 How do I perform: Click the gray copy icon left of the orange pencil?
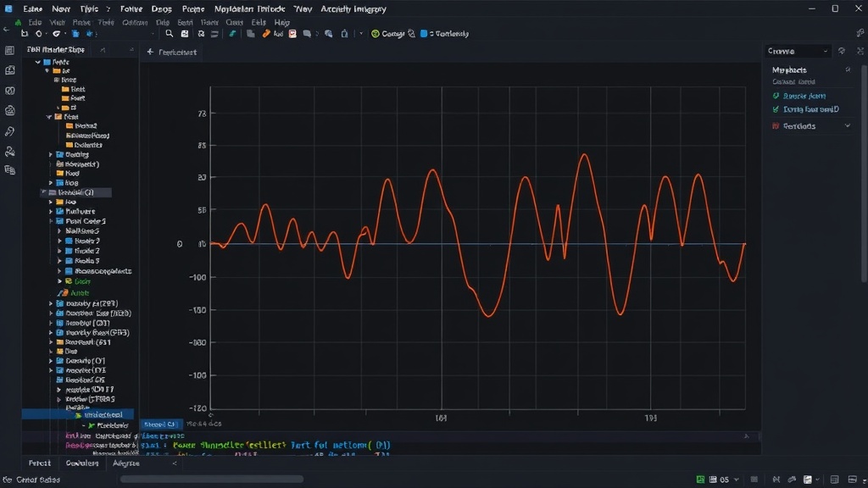(x=251, y=34)
